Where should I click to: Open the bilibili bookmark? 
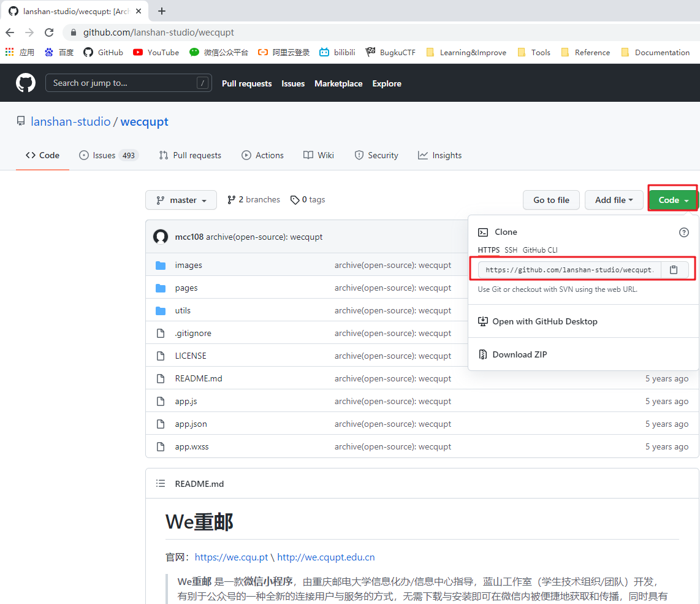pos(338,52)
